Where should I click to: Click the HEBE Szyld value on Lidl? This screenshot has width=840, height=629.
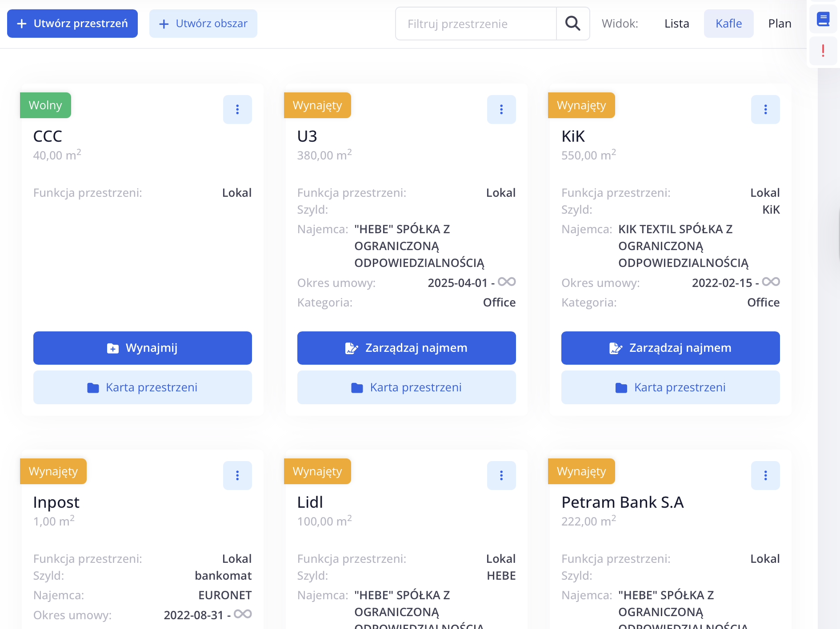(501, 576)
